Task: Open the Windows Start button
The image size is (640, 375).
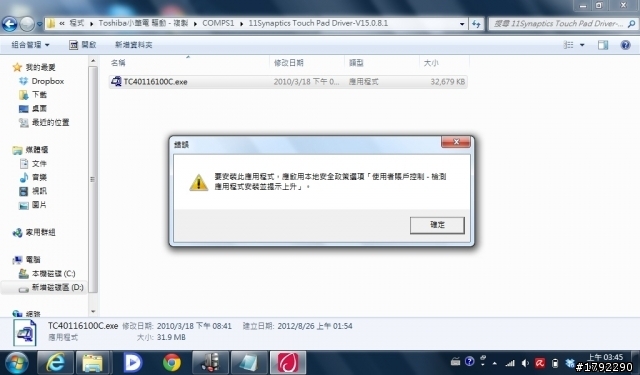Action: (16, 363)
